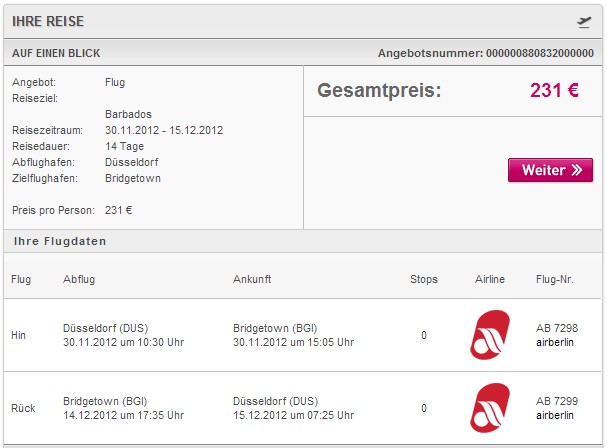Select the Hin flight row label

pos(19,335)
